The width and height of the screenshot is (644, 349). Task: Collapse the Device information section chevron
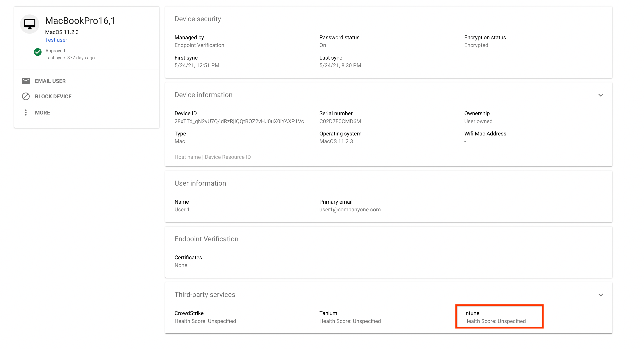click(600, 95)
